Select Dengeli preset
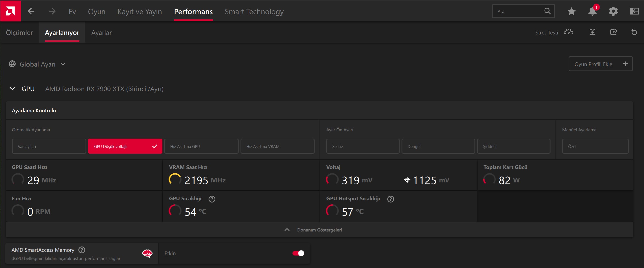 pos(438,146)
